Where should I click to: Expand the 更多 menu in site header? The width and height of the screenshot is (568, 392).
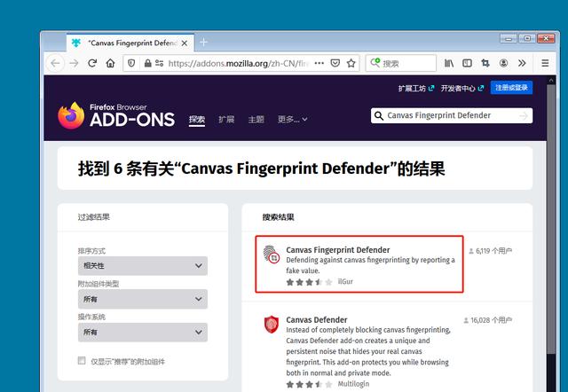(292, 120)
